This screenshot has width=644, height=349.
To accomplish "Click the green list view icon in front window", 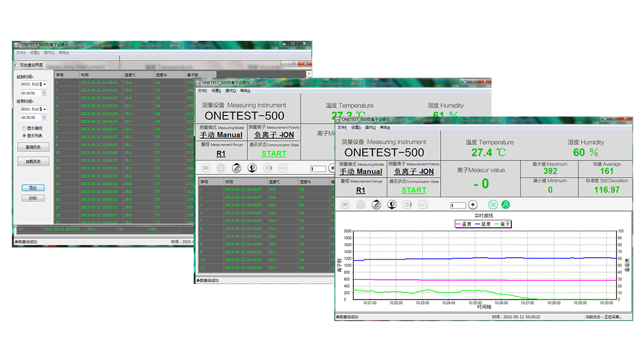I will (493, 205).
